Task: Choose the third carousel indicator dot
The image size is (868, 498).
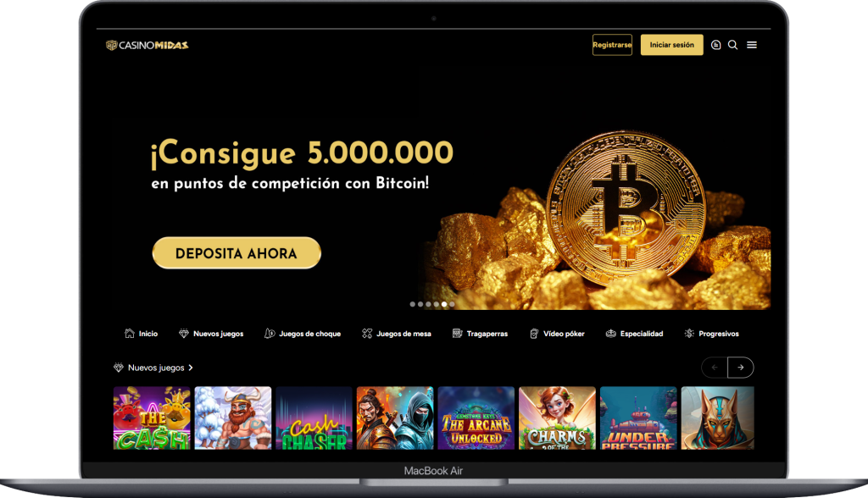Action: [428, 304]
